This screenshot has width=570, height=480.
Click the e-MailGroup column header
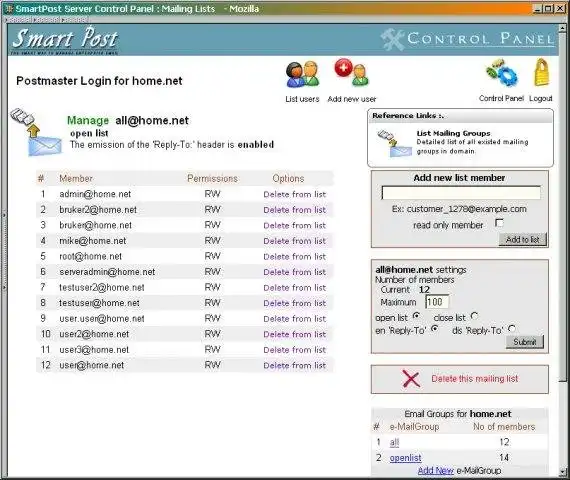point(414,427)
